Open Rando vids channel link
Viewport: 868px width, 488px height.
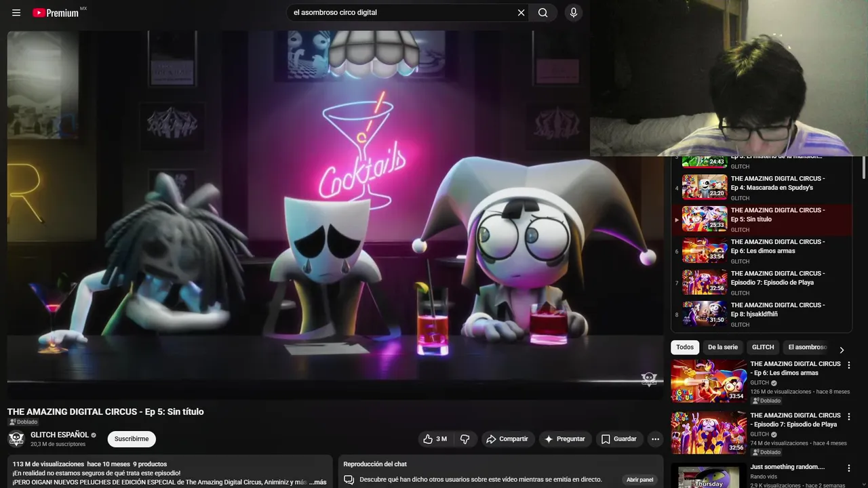click(x=764, y=476)
